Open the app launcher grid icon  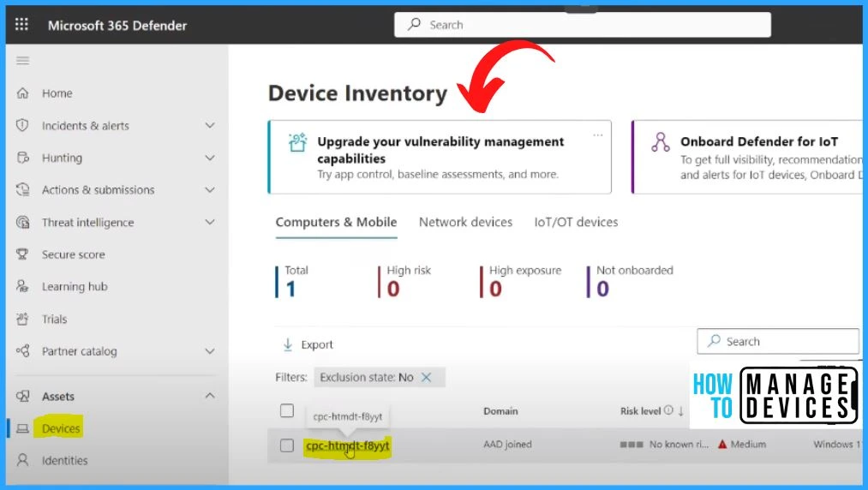[21, 24]
